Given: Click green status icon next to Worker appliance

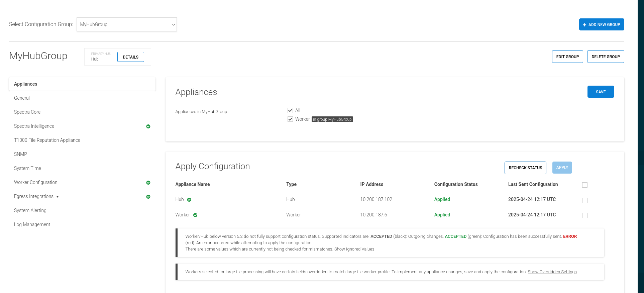Looking at the screenshot, I should click(x=195, y=215).
